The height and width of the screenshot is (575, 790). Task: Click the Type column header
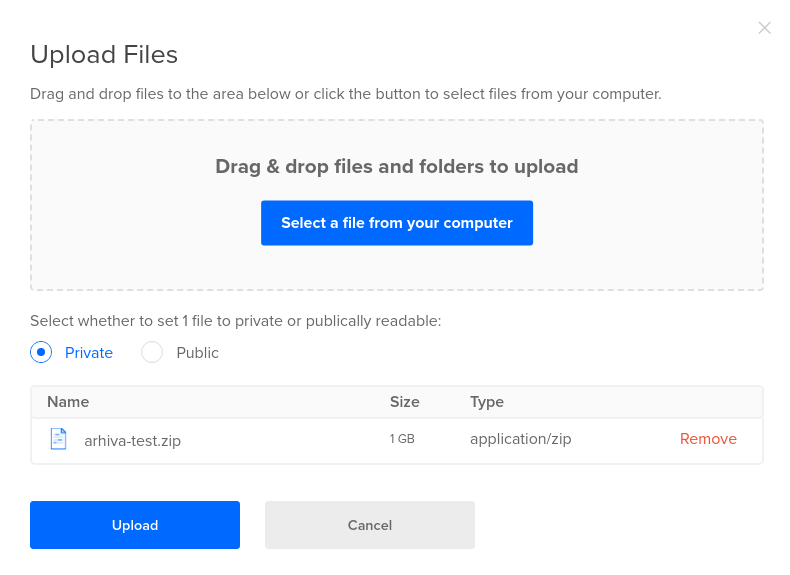[487, 402]
